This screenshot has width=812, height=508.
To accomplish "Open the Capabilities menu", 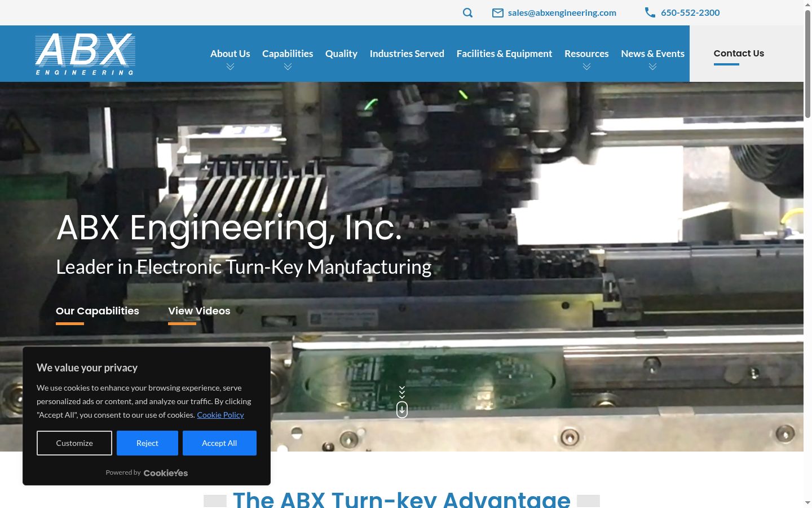I will [288, 54].
